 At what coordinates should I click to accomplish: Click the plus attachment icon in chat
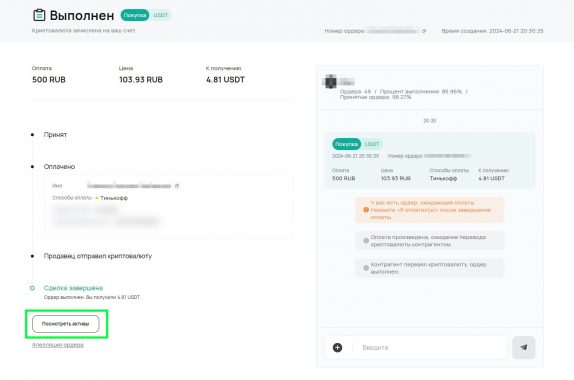(x=338, y=347)
